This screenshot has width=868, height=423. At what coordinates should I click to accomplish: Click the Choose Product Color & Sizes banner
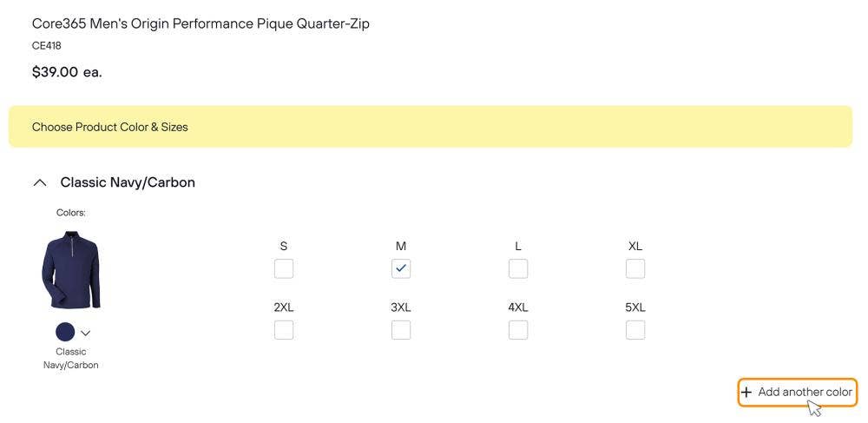pos(431,127)
